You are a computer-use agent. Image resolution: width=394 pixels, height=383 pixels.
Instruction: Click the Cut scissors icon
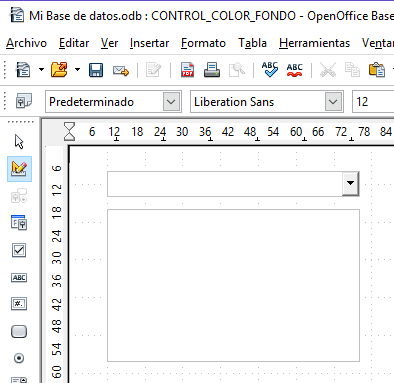point(328,70)
